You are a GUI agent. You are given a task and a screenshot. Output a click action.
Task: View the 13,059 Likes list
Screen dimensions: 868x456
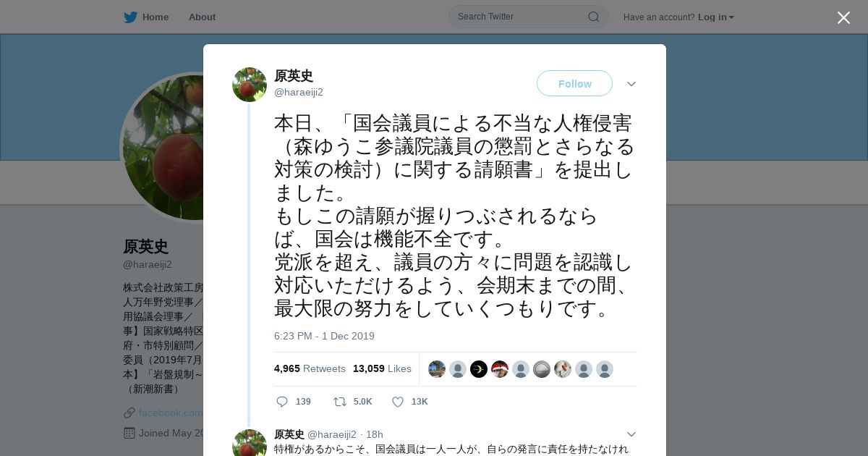tap(382, 368)
